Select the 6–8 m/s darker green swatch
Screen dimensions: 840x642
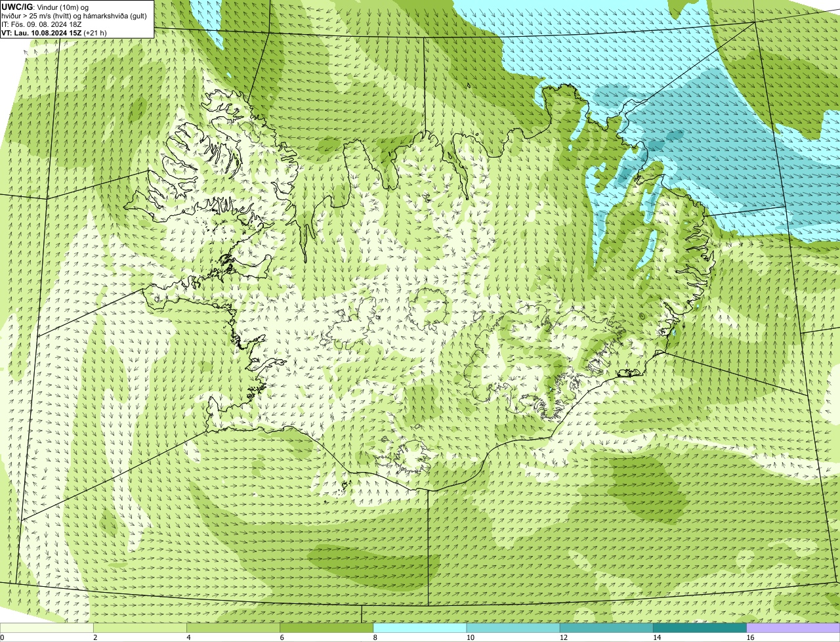coord(326,628)
